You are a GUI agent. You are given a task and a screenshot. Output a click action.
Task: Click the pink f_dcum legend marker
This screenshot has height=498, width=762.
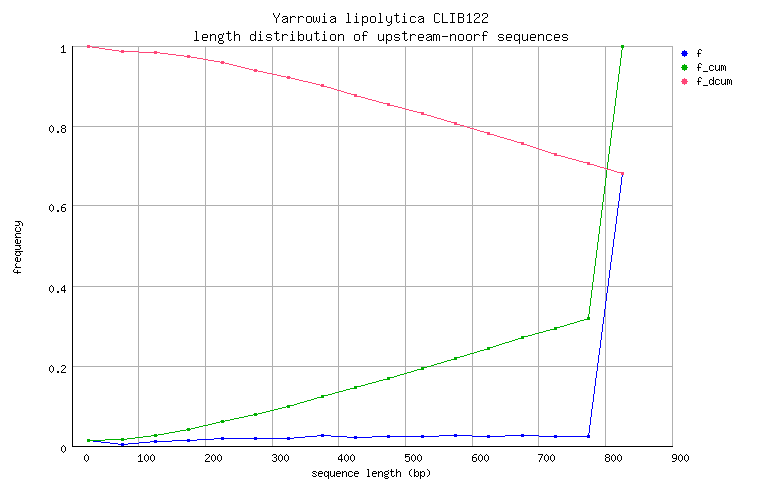coord(683,81)
